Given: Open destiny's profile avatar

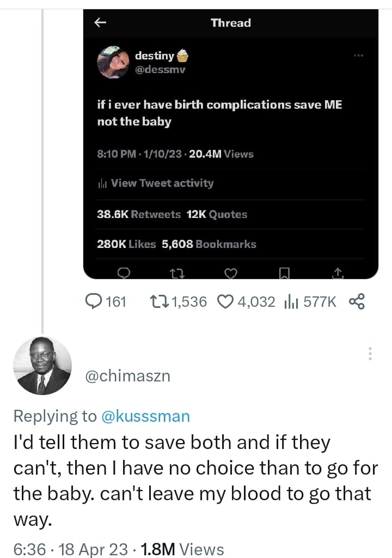Looking at the screenshot, I should 113,62.
